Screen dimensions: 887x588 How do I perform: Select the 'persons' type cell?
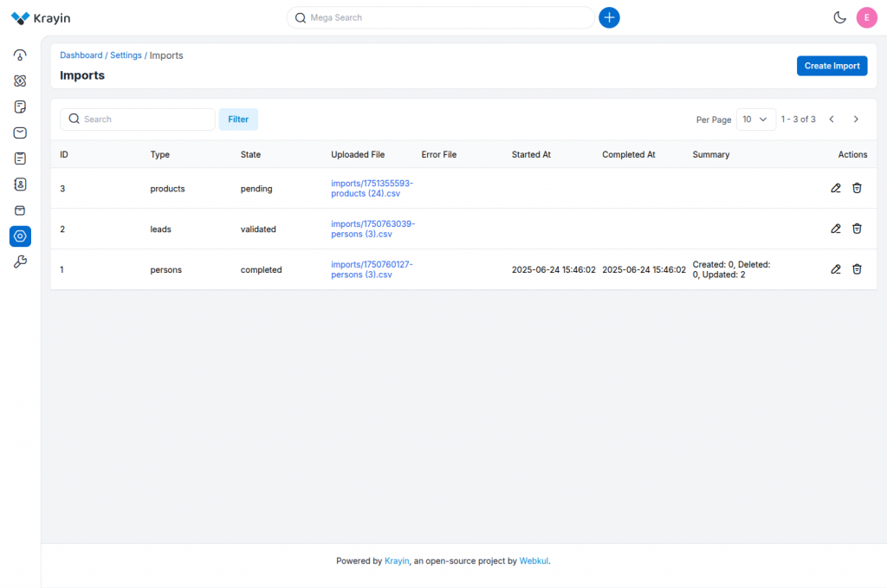[x=165, y=269]
